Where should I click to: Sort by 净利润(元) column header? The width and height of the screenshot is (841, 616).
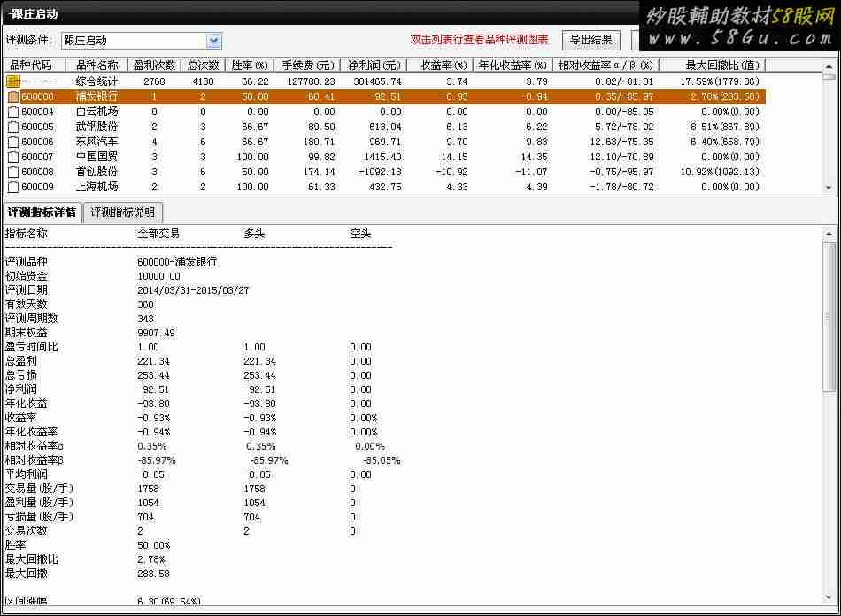[x=374, y=65]
